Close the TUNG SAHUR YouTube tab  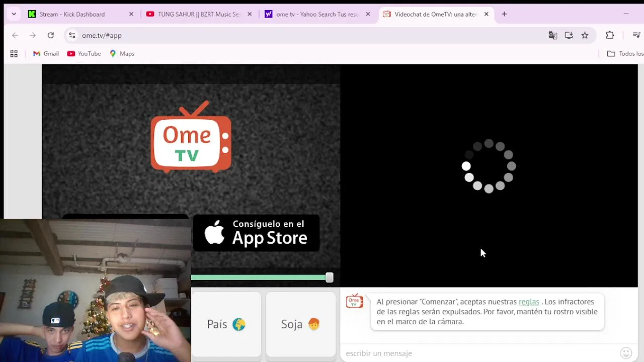point(250,14)
